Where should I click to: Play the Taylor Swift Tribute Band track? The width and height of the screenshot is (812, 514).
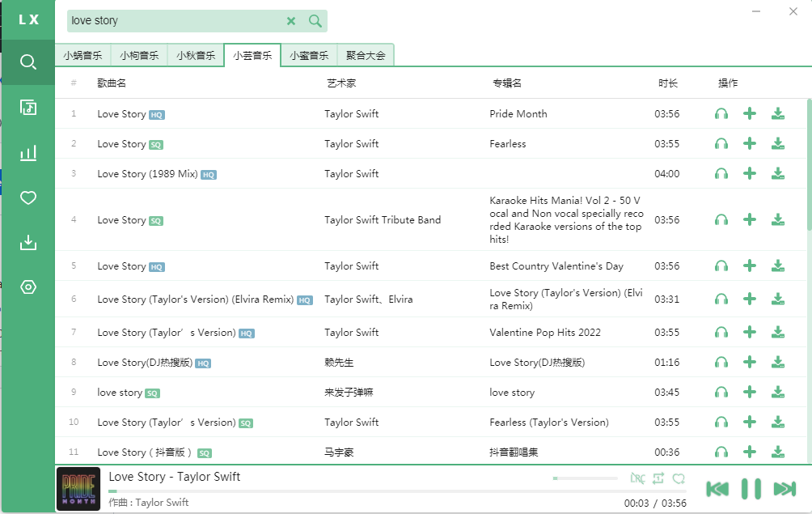[x=721, y=219]
